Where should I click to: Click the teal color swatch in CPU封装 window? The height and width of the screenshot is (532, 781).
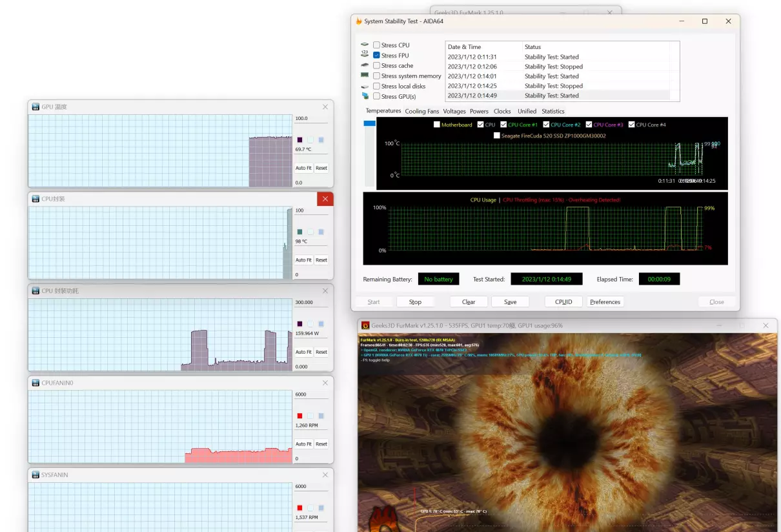click(x=299, y=232)
